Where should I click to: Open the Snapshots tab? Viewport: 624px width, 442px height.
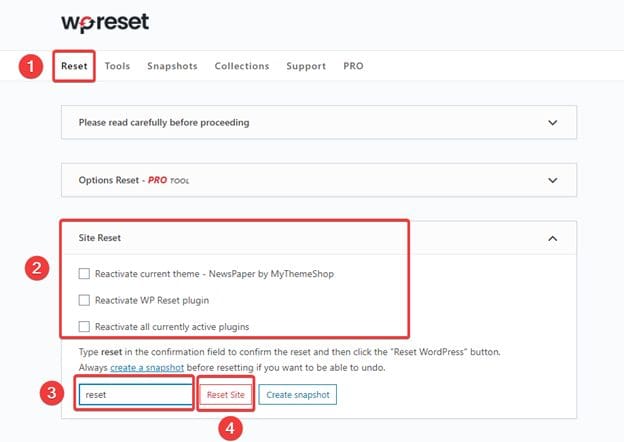pyautogui.click(x=172, y=66)
